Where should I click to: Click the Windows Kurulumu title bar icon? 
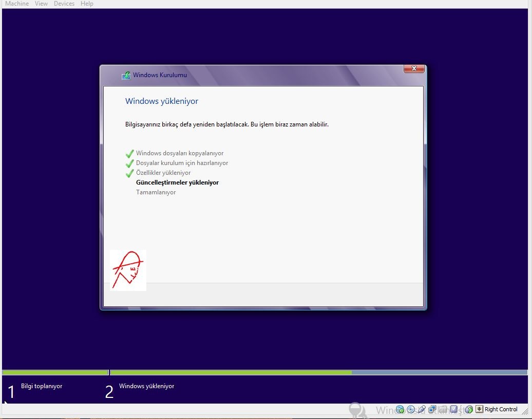126,75
